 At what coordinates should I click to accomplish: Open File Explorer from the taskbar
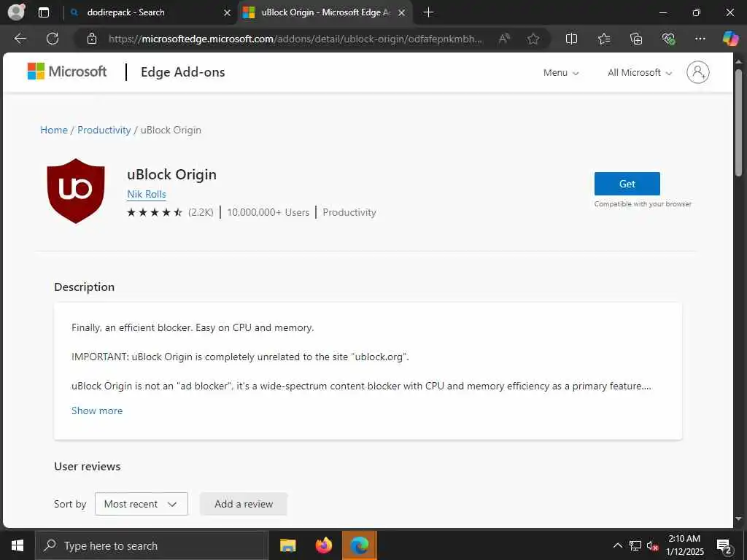pos(287,545)
